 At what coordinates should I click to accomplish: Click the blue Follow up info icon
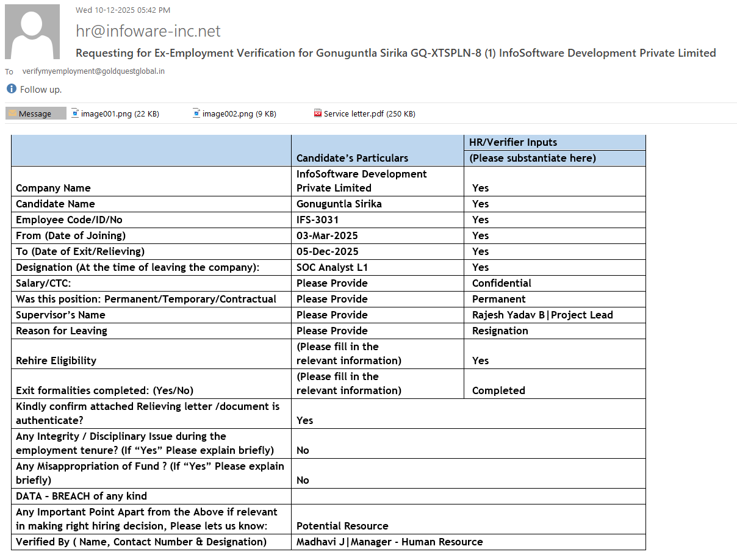pos(11,89)
